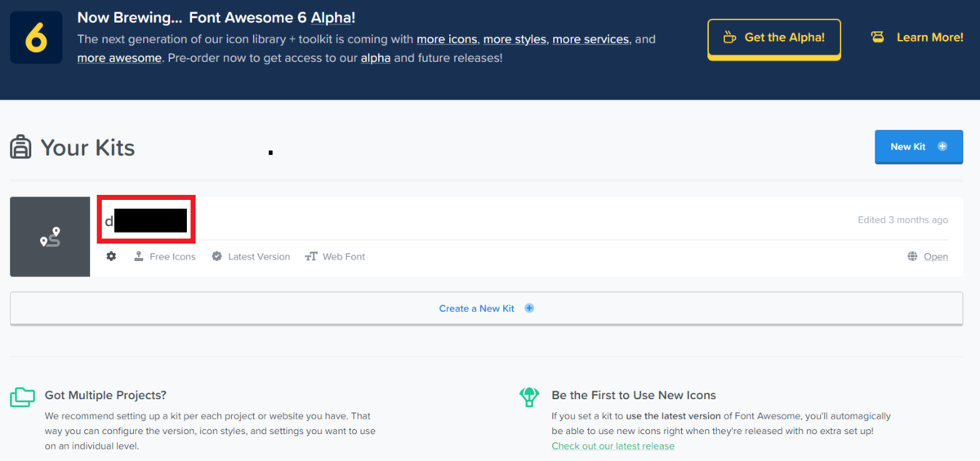Follow the "more awesome" link

(x=119, y=58)
